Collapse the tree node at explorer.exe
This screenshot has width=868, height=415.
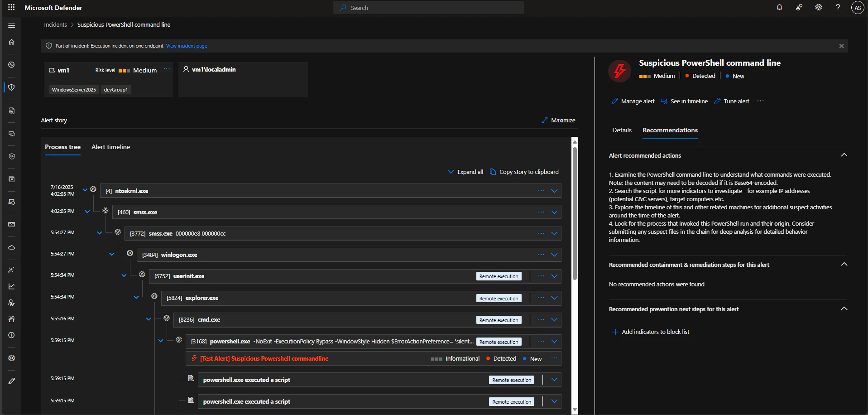click(136, 297)
